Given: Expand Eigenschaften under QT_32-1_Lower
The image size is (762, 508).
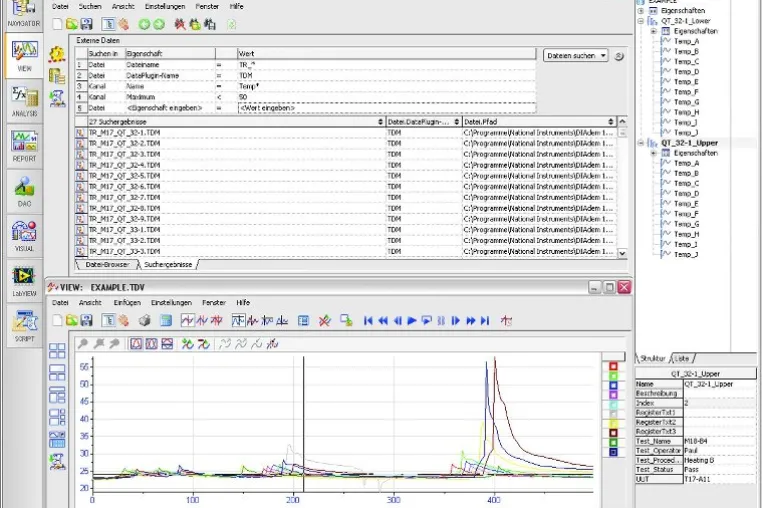Looking at the screenshot, I should click(x=654, y=31).
